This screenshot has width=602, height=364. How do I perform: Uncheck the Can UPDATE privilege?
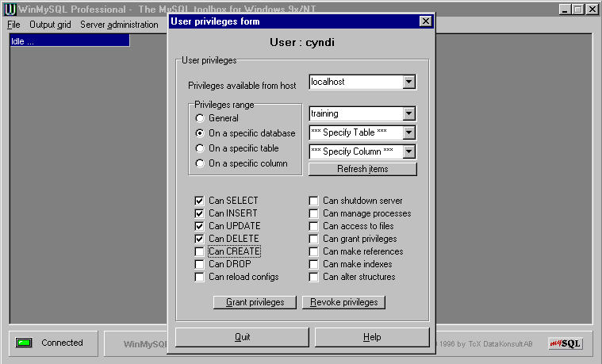(x=199, y=226)
